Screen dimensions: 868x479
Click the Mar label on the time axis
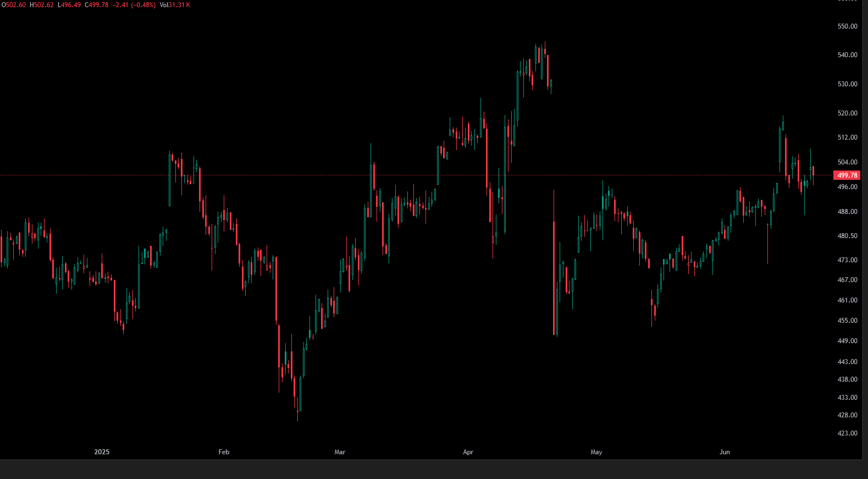click(340, 452)
